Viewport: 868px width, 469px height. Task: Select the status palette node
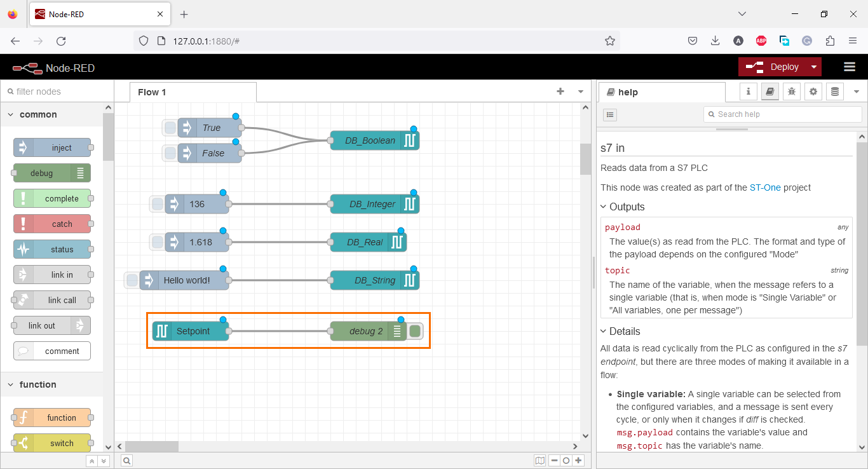click(52, 249)
